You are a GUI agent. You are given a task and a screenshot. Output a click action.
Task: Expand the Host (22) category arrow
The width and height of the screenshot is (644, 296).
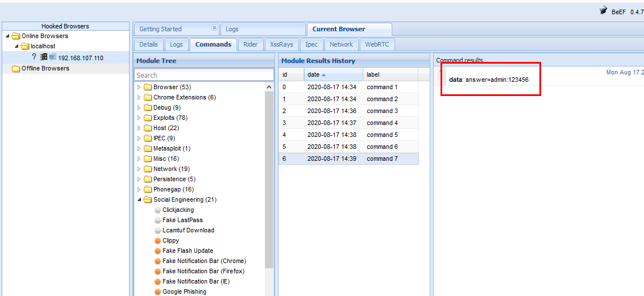click(x=139, y=128)
